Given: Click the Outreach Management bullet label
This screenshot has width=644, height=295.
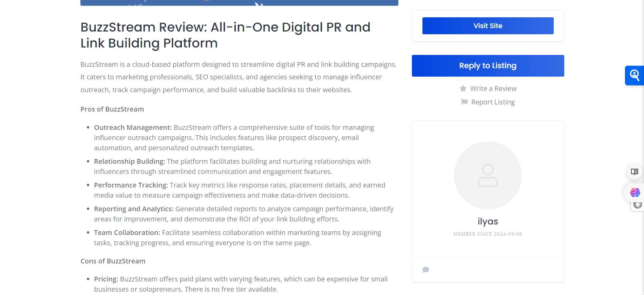Looking at the screenshot, I should [133, 127].
